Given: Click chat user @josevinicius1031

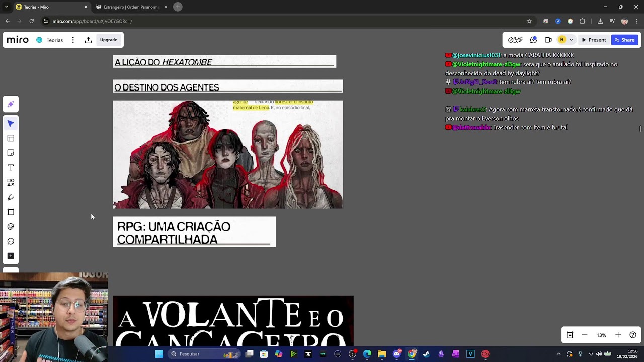Looking at the screenshot, I should click(x=476, y=55).
